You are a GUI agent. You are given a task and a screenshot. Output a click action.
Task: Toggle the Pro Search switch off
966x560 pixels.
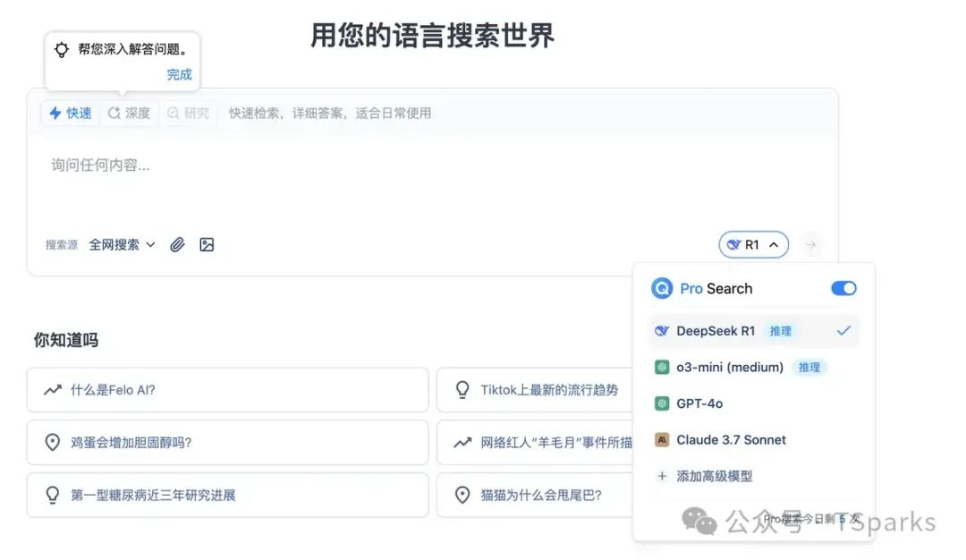click(843, 288)
